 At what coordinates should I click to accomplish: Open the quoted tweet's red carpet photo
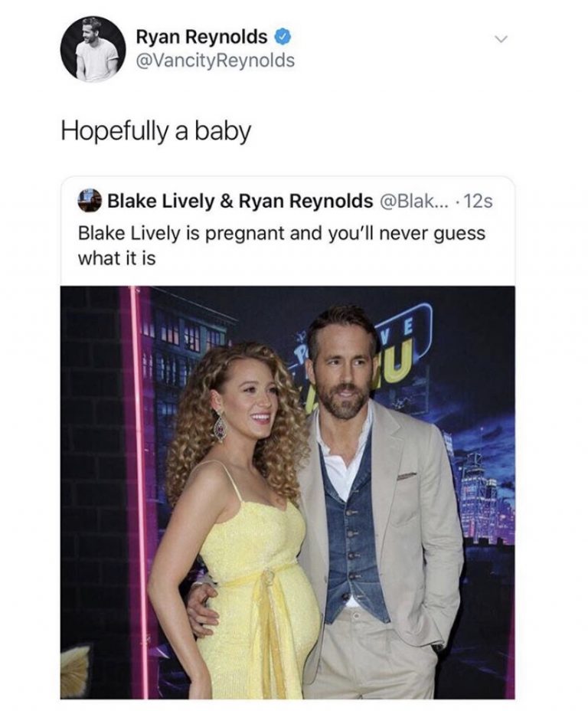(x=287, y=492)
